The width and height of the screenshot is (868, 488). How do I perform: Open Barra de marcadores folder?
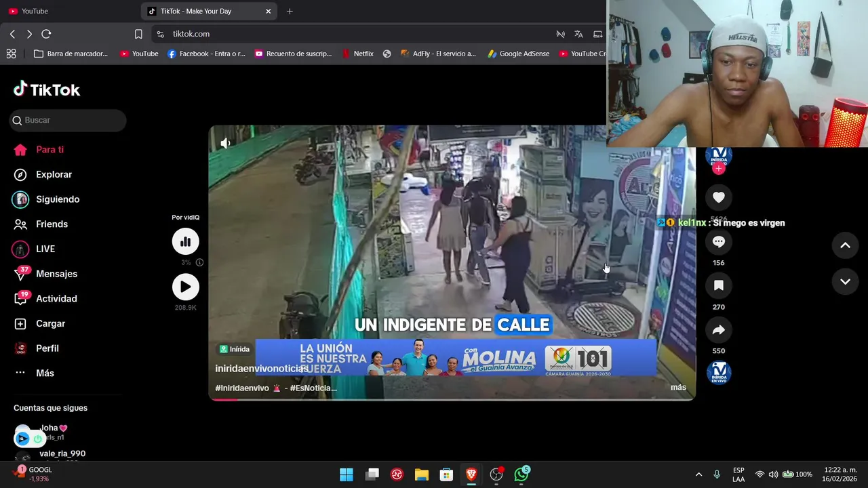[71, 54]
